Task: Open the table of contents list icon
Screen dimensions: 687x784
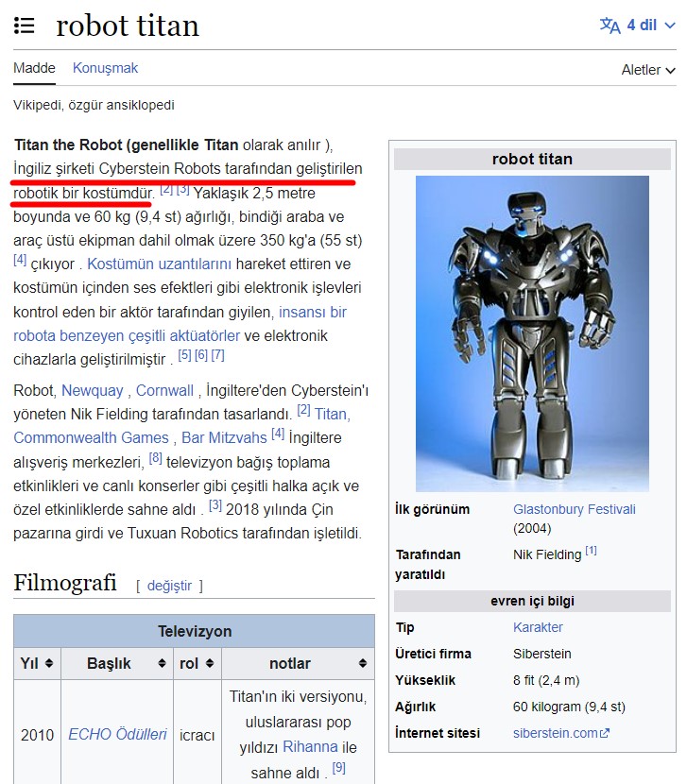Action: pos(24,26)
